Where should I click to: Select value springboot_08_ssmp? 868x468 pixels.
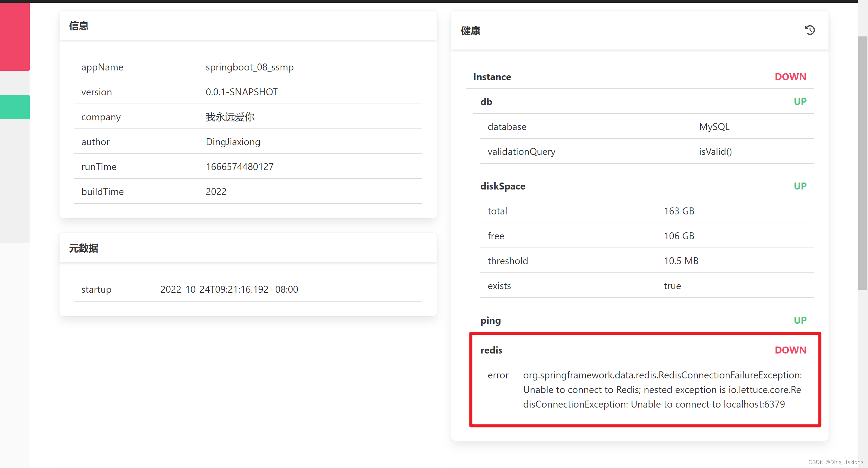[250, 67]
